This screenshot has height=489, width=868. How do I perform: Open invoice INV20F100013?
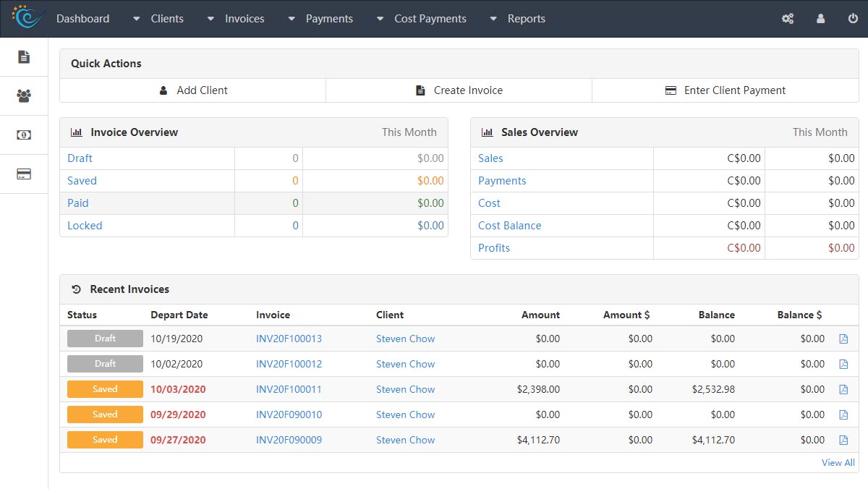pos(289,339)
